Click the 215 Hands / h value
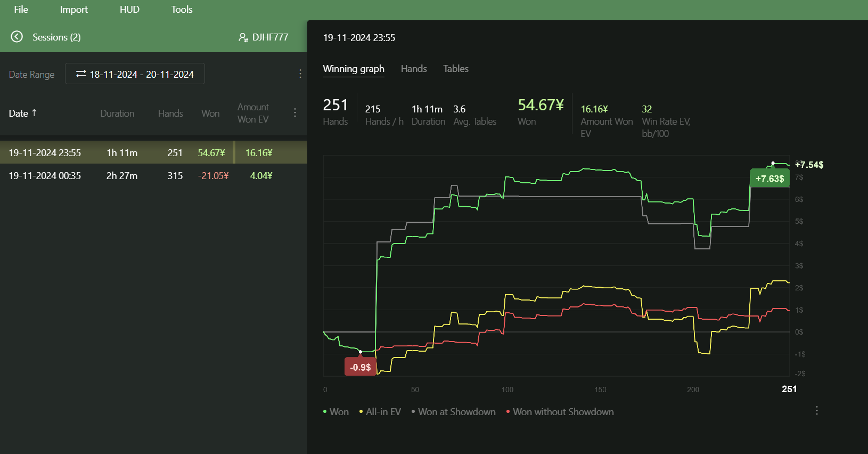The height and width of the screenshot is (454, 868). 373,109
